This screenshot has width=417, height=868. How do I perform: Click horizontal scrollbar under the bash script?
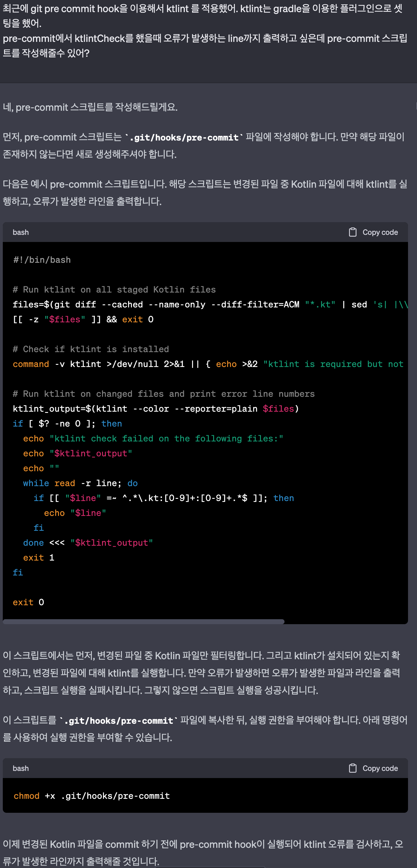(x=144, y=621)
